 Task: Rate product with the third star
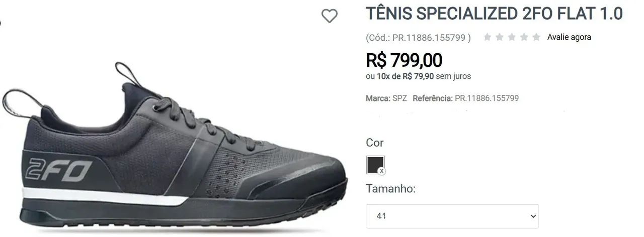coord(512,37)
